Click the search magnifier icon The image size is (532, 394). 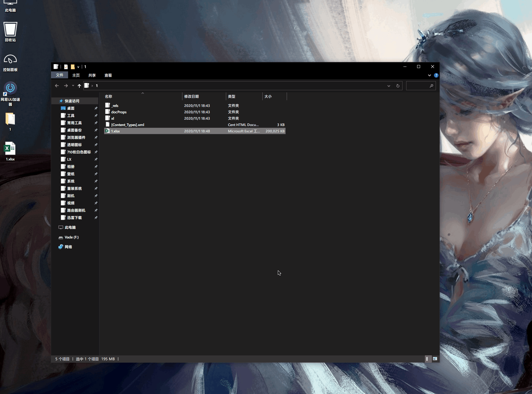point(431,86)
